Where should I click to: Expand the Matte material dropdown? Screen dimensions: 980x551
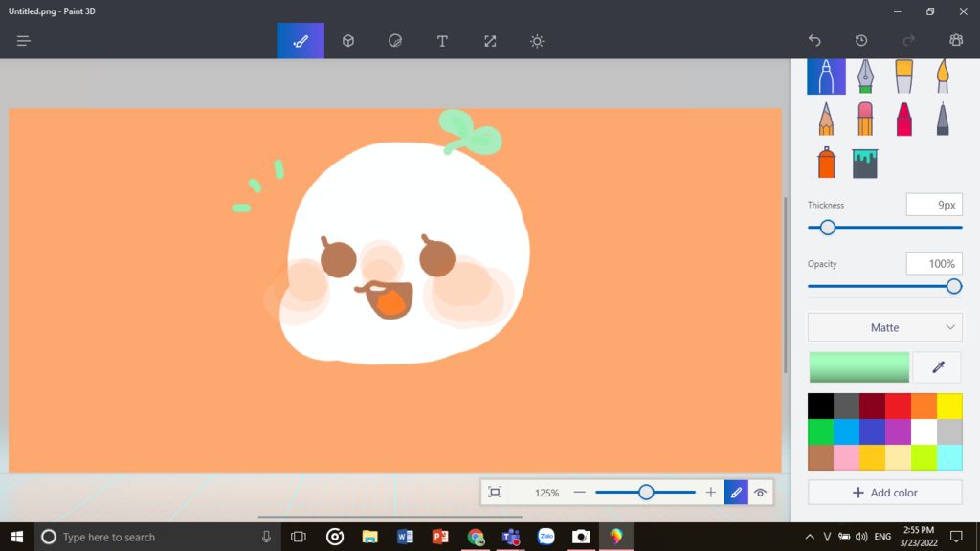[885, 327]
